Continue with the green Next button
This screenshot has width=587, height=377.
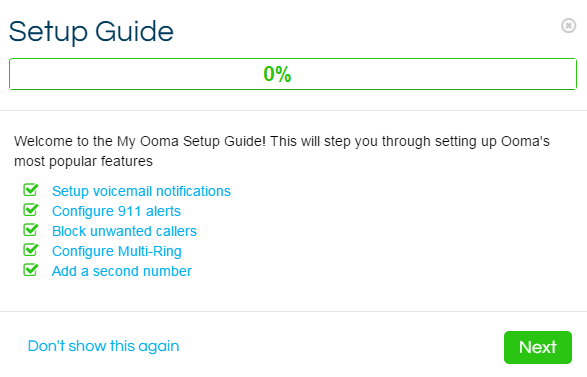(x=538, y=347)
